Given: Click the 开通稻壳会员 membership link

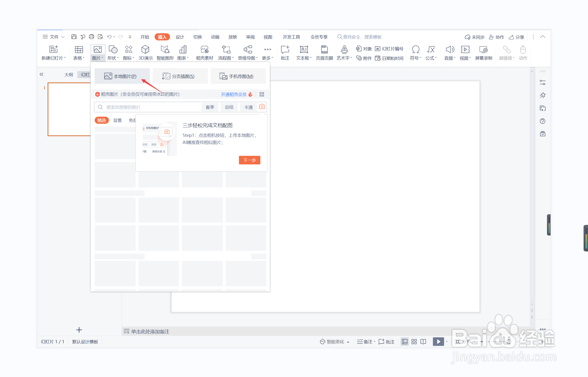Looking at the screenshot, I should point(234,94).
